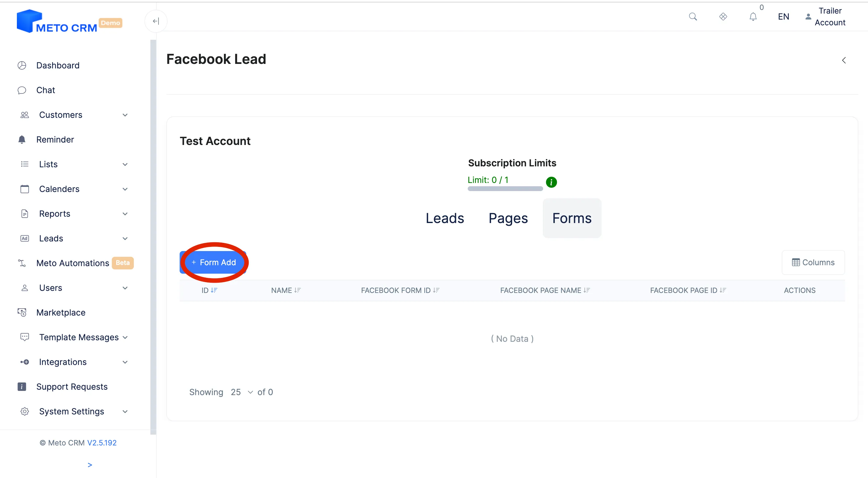Click Template Messages chat icon
The image size is (868, 478).
[25, 337]
